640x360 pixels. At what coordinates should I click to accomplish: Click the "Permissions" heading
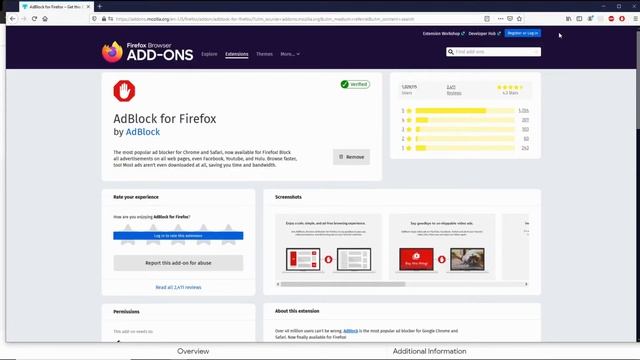[x=127, y=311]
